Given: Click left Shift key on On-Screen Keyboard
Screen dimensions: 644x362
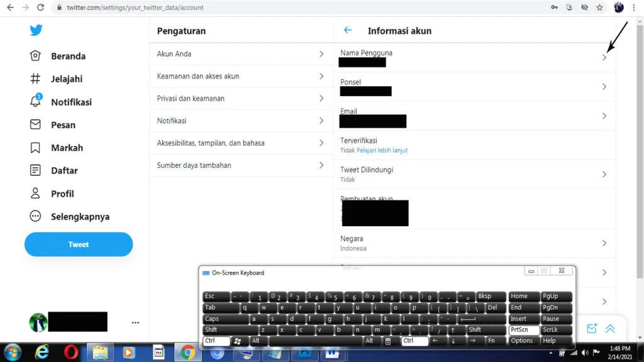Looking at the screenshot, I should pos(230,329).
